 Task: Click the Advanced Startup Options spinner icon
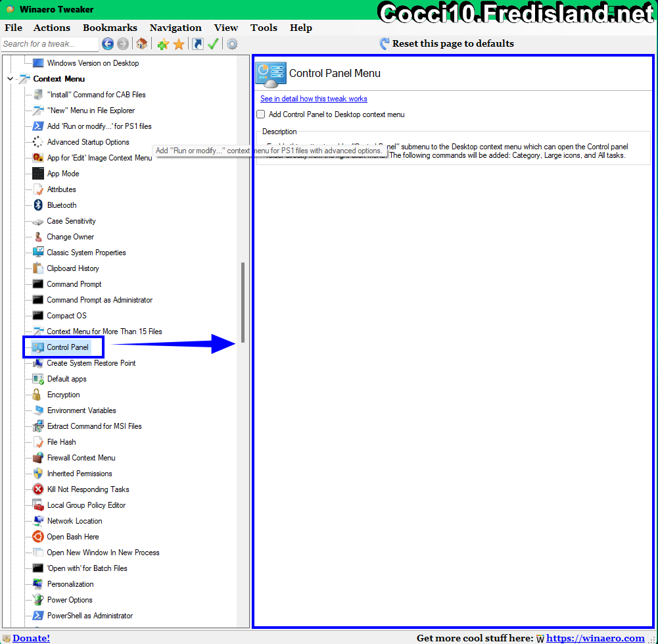click(x=38, y=142)
